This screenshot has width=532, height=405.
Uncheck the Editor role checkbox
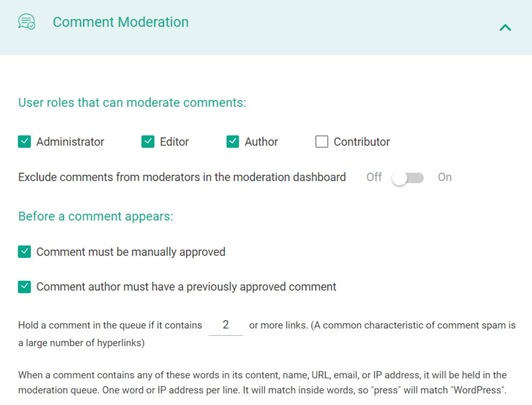tap(148, 142)
